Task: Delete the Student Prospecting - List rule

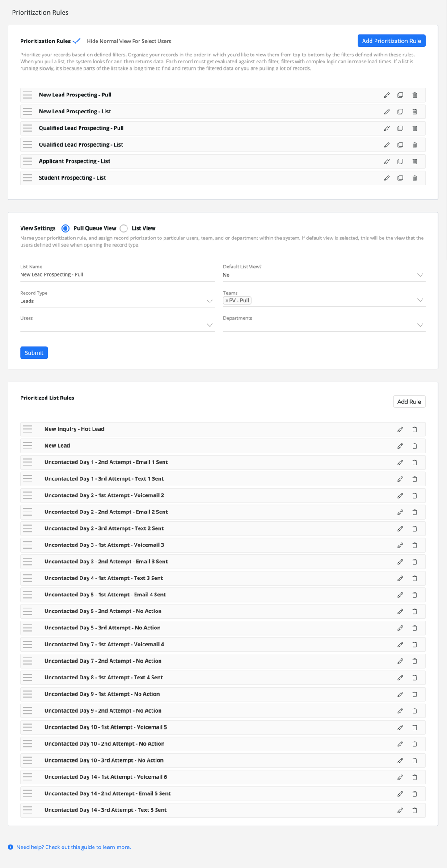Action: tap(415, 178)
